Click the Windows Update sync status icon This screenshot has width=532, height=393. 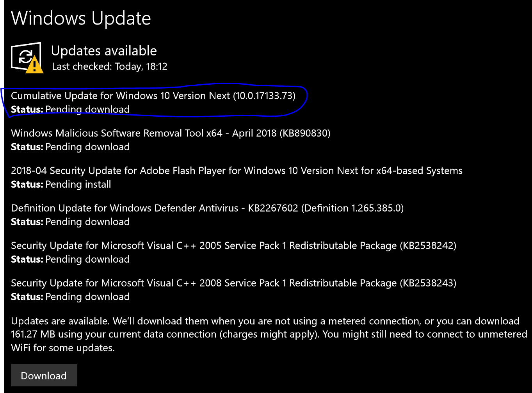point(25,56)
